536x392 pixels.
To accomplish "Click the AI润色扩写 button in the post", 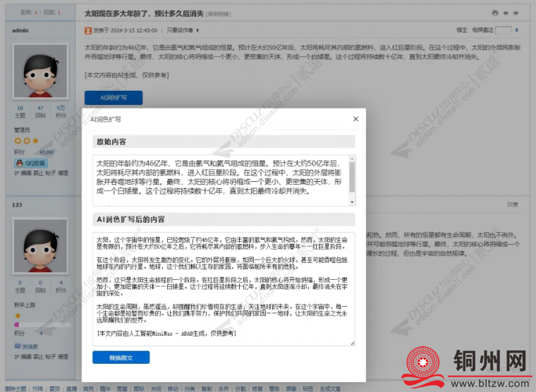I will (x=114, y=98).
